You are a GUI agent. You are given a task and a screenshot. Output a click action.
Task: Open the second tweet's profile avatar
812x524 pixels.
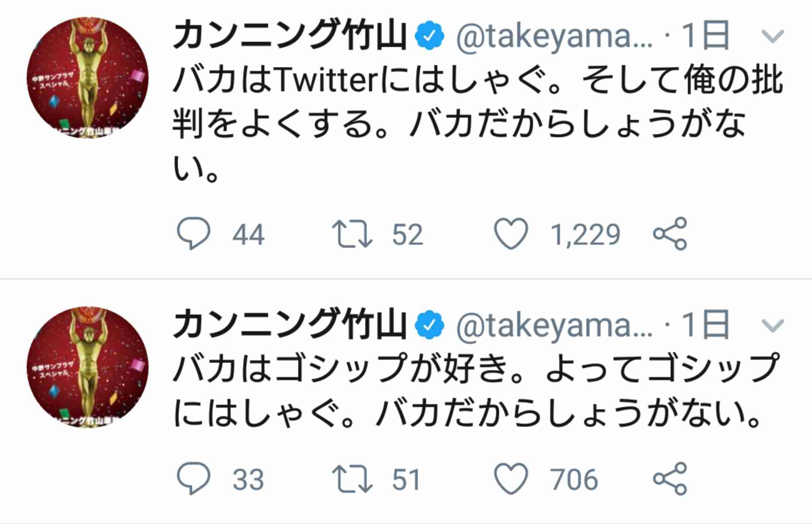88,367
